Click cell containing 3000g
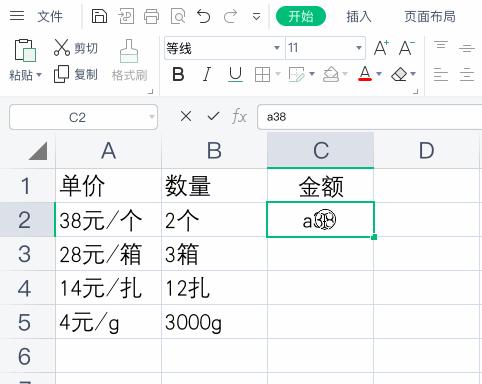Screen dimensions: 482x384 pos(214,322)
